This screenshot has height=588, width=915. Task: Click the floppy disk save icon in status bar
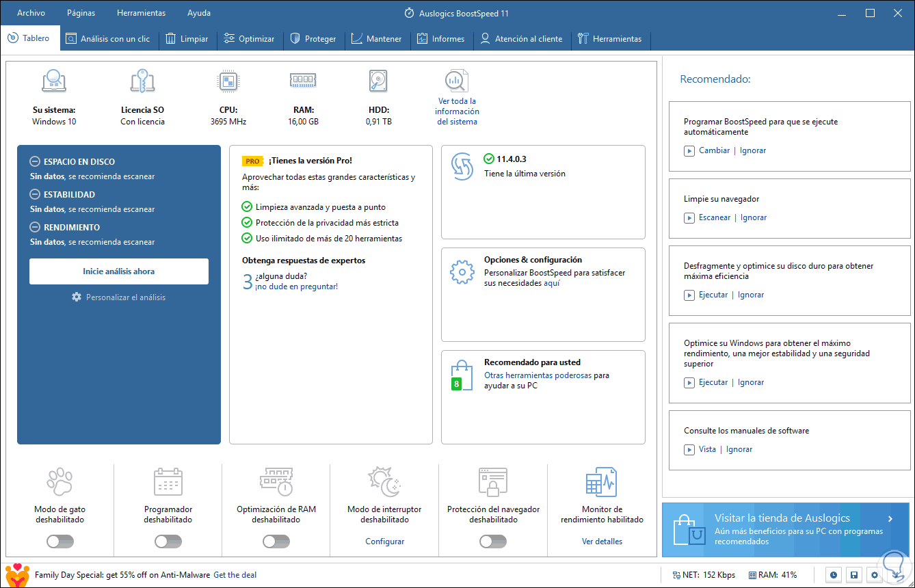853,575
